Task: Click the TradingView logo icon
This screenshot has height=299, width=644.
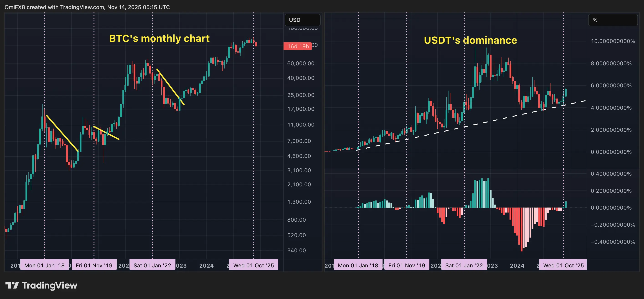Action: (x=12, y=285)
